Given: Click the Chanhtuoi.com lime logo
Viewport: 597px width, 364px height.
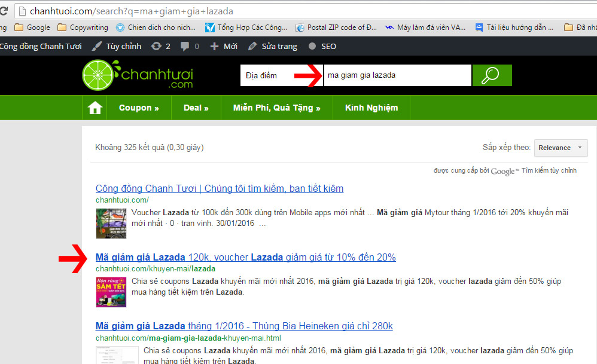Looking at the screenshot, I should coord(138,76).
